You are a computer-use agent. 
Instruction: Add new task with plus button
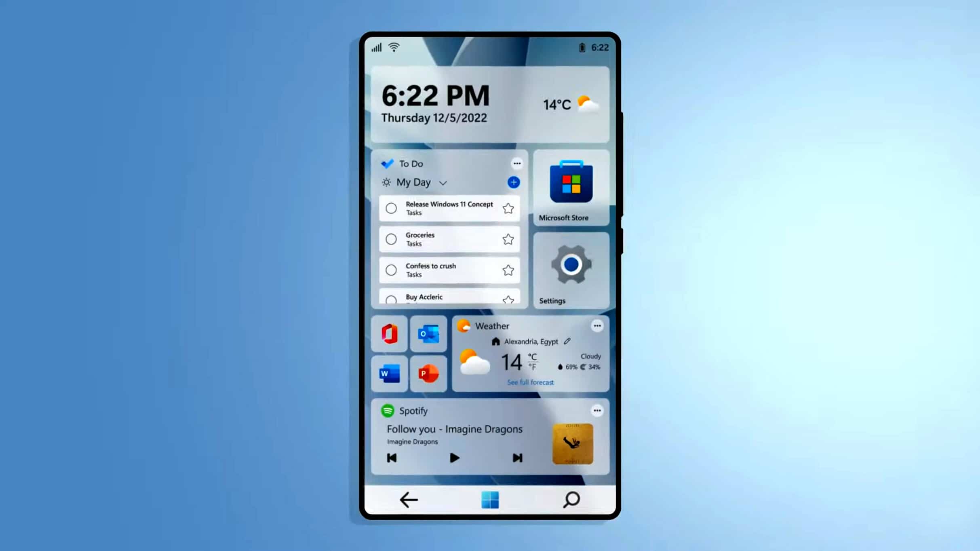coord(513,183)
